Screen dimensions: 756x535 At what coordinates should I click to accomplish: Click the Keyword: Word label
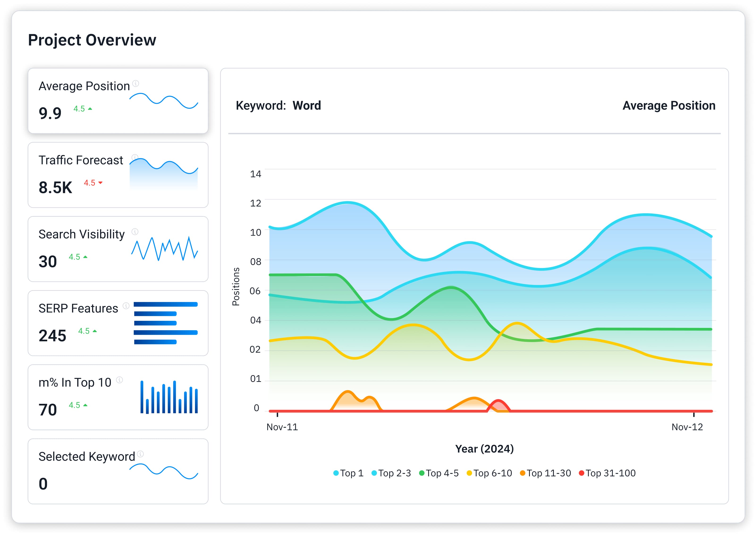pos(278,105)
